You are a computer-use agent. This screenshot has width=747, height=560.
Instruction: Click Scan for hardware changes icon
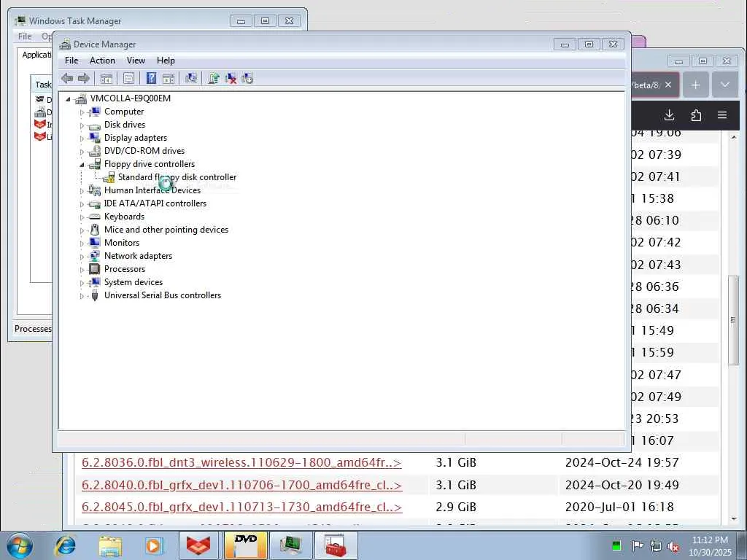coord(191,79)
